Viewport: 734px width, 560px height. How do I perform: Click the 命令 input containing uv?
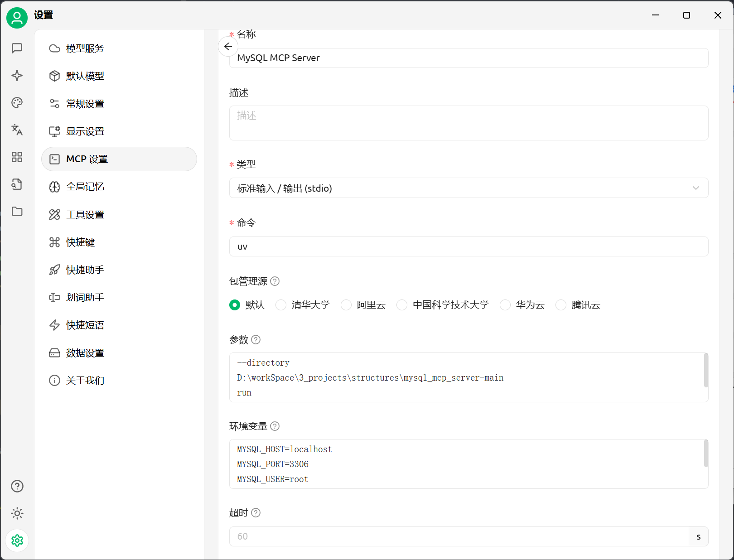point(468,247)
